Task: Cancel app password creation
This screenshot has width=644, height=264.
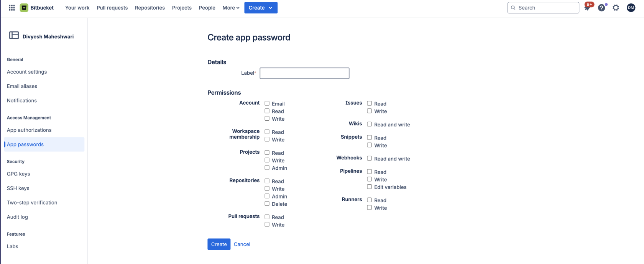Action: [242, 244]
